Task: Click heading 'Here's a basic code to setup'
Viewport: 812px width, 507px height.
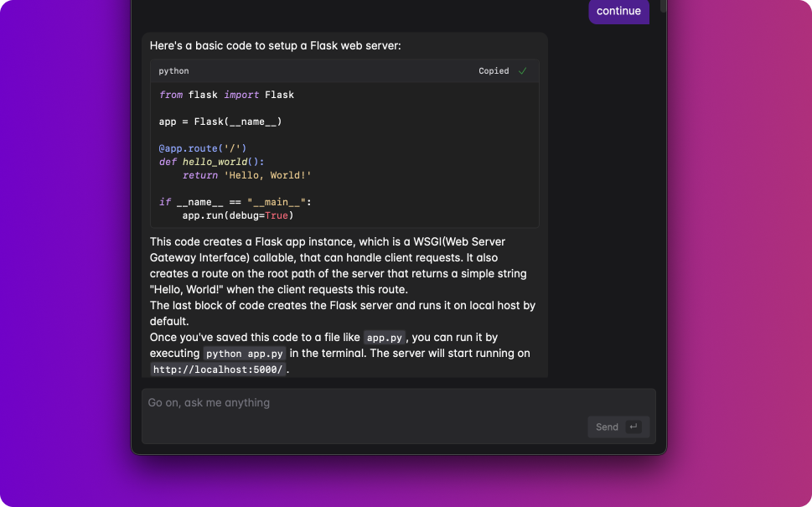Action: 276,45
